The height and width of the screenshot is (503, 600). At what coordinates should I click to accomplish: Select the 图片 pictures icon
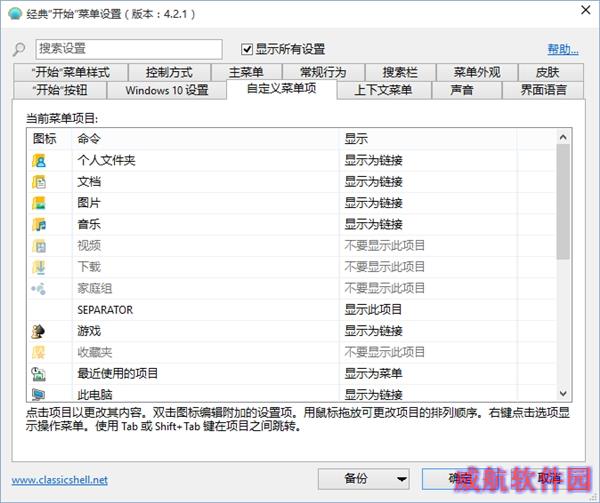[x=39, y=203]
